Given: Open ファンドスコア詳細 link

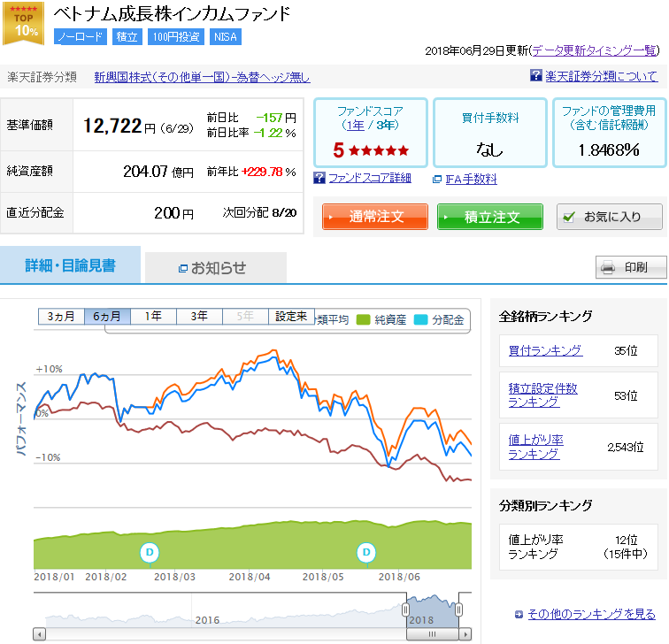Looking at the screenshot, I should tap(370, 178).
